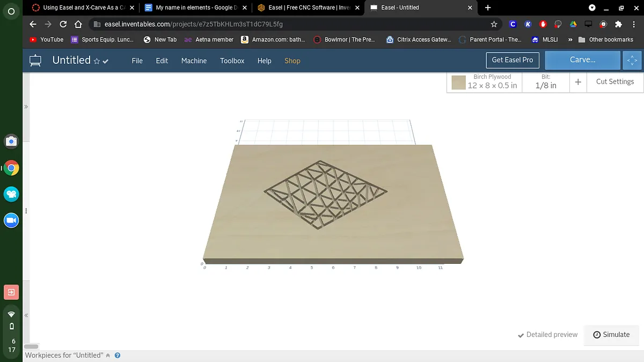Screen dimensions: 644x362
Task: Open the Birch Plywood material selector
Action: [x=485, y=82]
